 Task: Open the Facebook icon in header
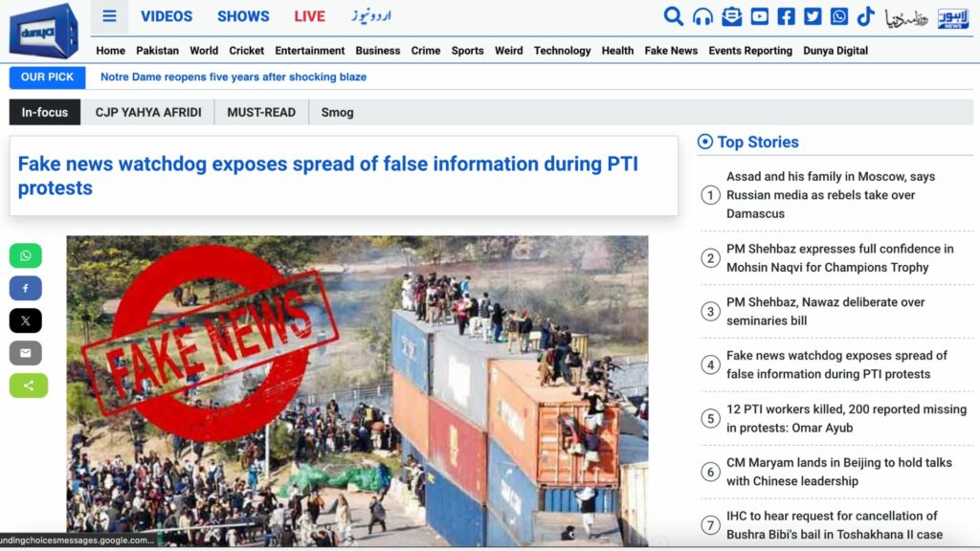click(787, 16)
